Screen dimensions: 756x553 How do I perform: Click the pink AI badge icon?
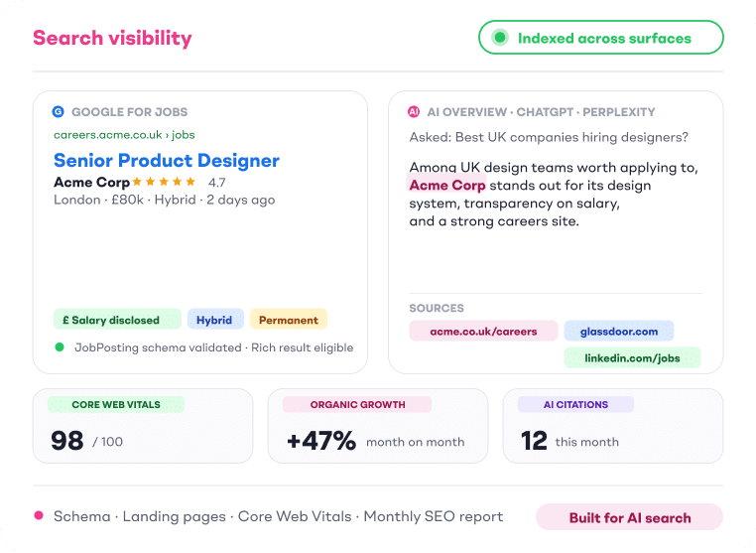[x=414, y=112]
